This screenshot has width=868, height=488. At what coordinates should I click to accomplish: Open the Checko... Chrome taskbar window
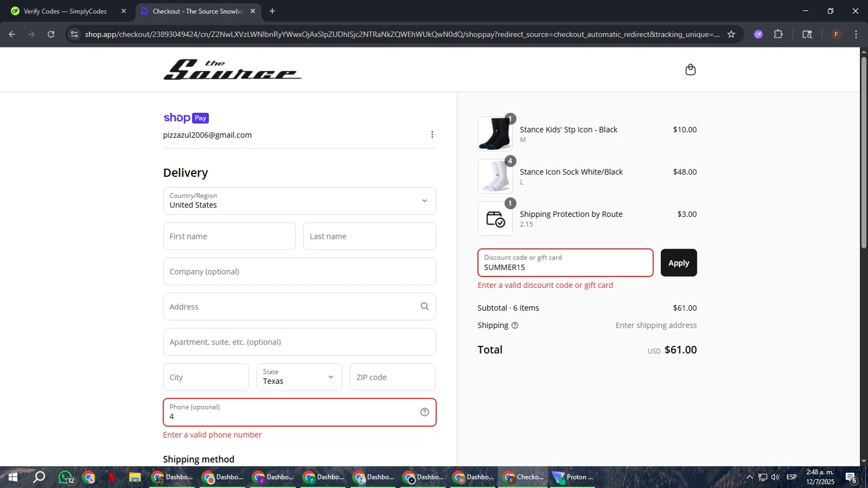coord(524,477)
